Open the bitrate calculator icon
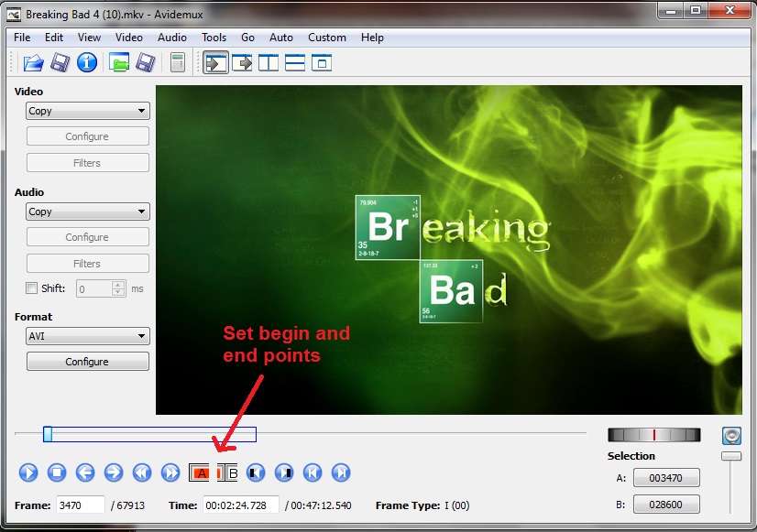757x532 pixels. coord(178,62)
